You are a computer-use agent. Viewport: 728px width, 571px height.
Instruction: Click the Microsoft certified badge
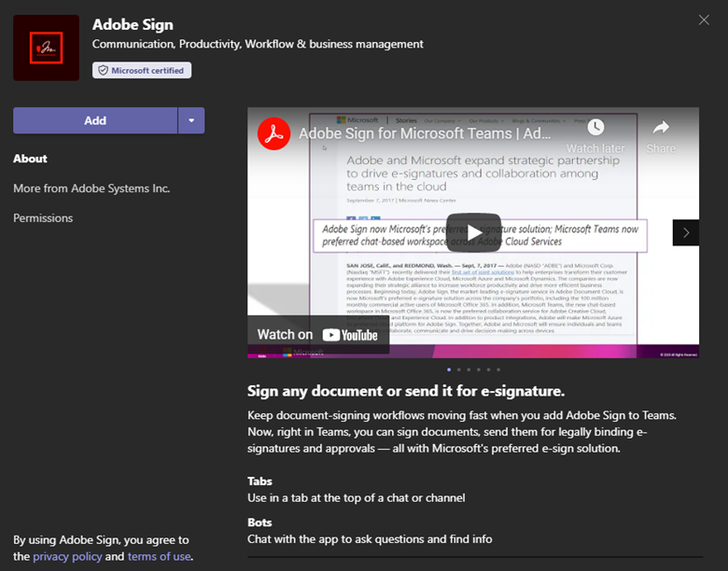pyautogui.click(x=142, y=70)
